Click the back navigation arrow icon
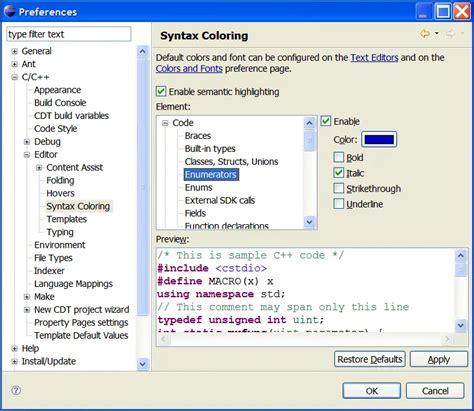This screenshot has height=411, width=474. pos(425,34)
